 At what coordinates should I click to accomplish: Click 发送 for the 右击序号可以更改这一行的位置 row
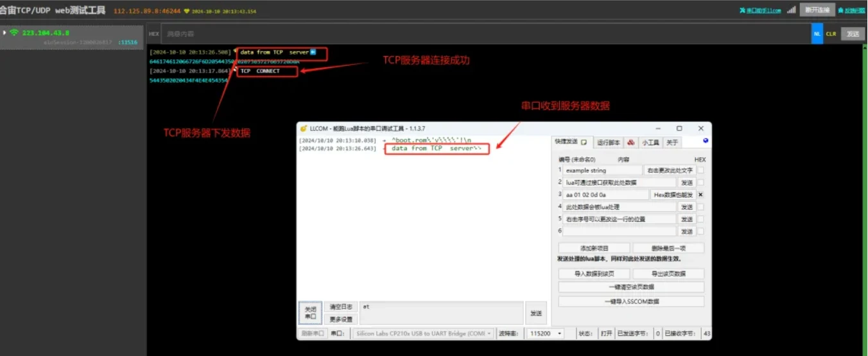(x=687, y=219)
